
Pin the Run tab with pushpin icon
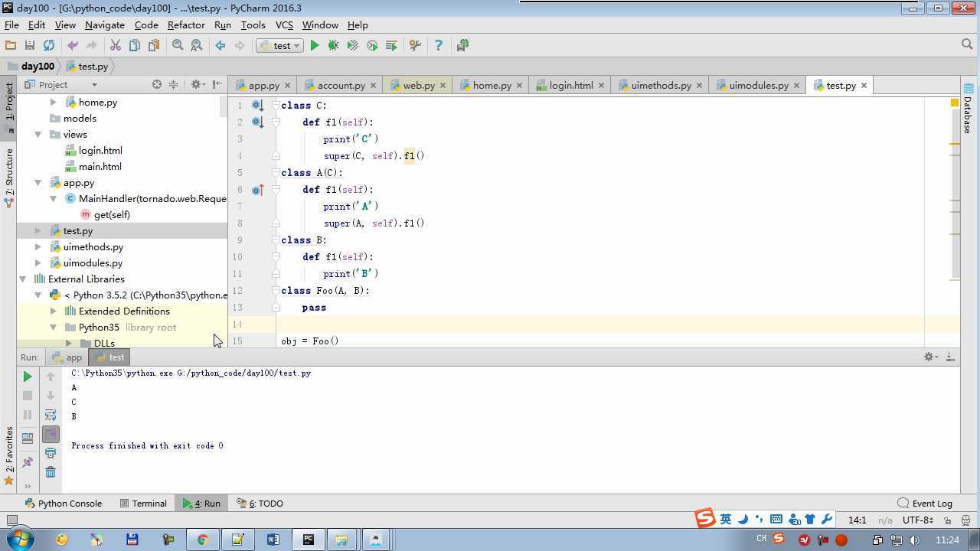(x=28, y=462)
